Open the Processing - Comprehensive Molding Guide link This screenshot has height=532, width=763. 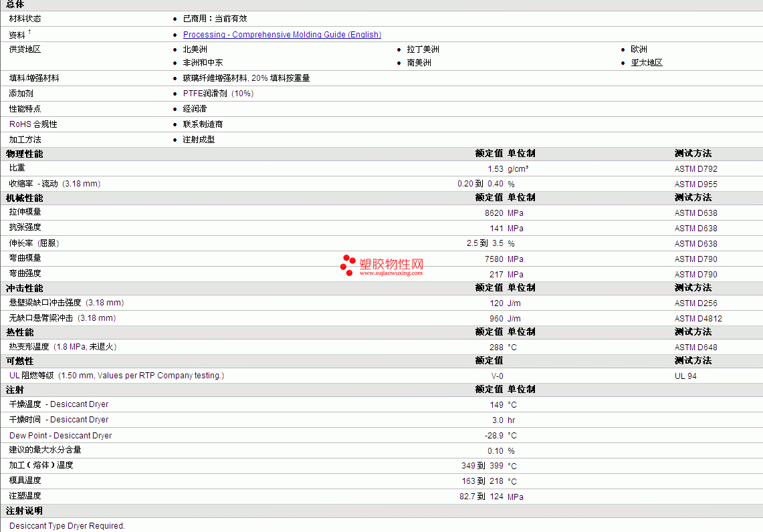282,35
